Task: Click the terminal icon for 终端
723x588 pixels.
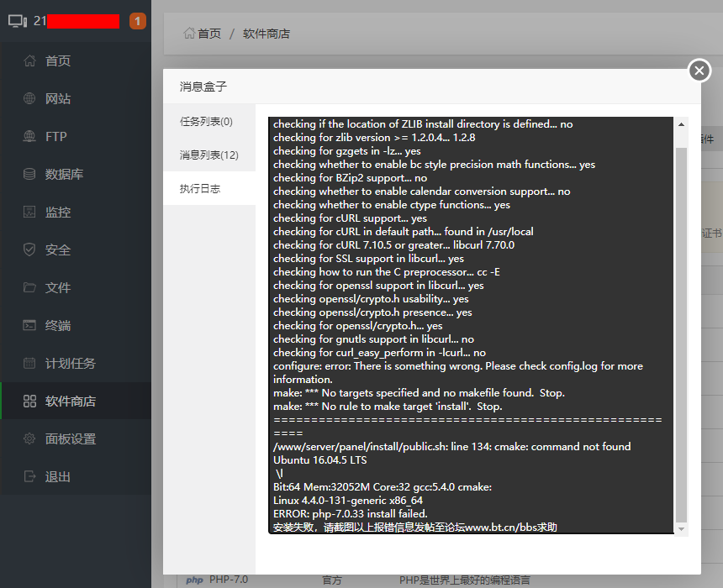Action: coord(29,325)
